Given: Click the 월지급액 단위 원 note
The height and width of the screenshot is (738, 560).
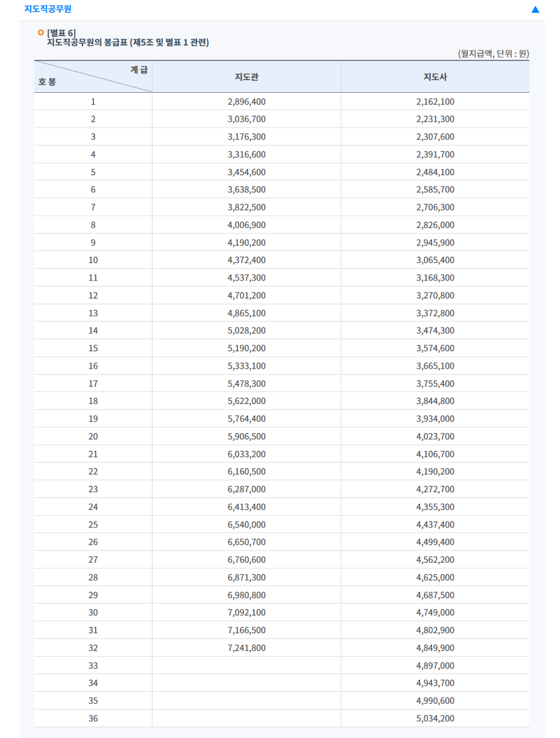Looking at the screenshot, I should pyautogui.click(x=493, y=53).
